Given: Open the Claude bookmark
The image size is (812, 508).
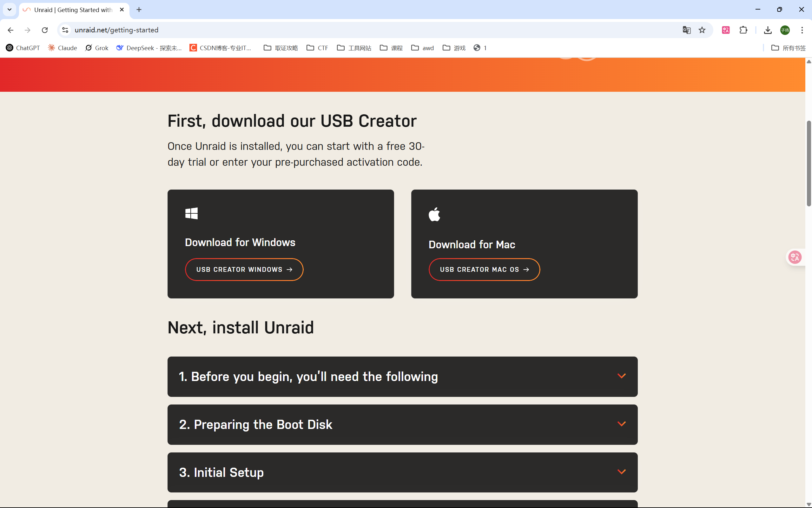Looking at the screenshot, I should coord(63,48).
